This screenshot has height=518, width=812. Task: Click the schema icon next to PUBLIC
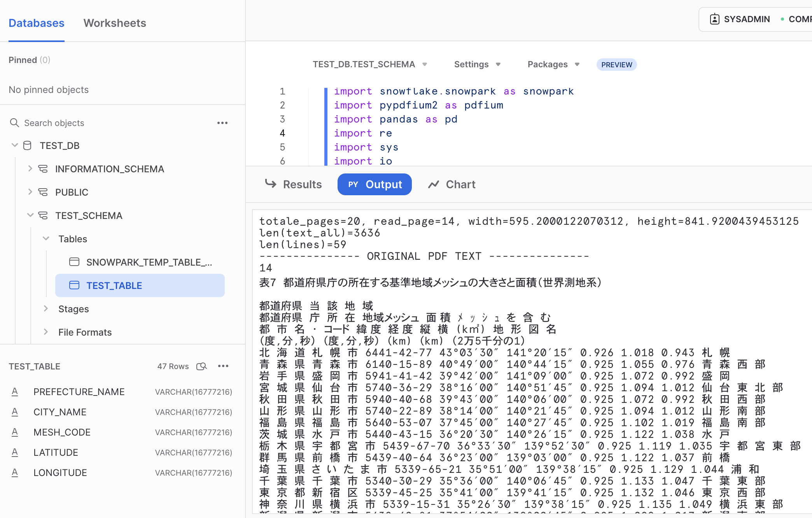(43, 192)
